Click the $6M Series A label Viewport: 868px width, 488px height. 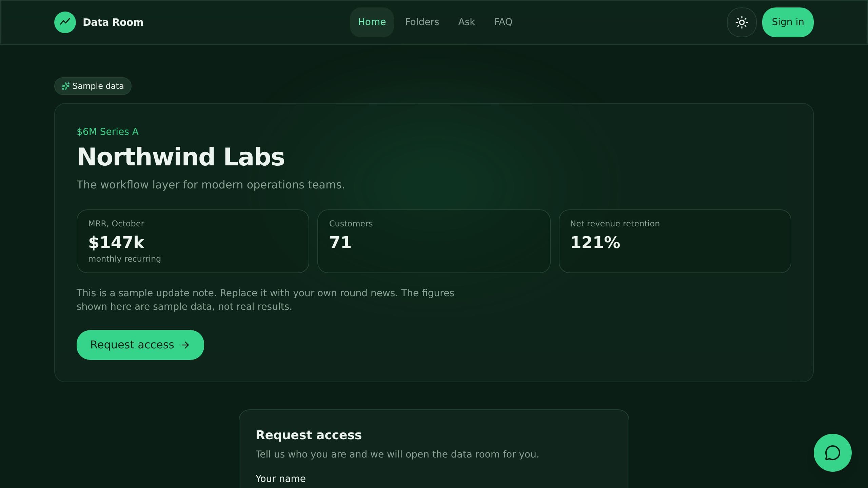107,131
